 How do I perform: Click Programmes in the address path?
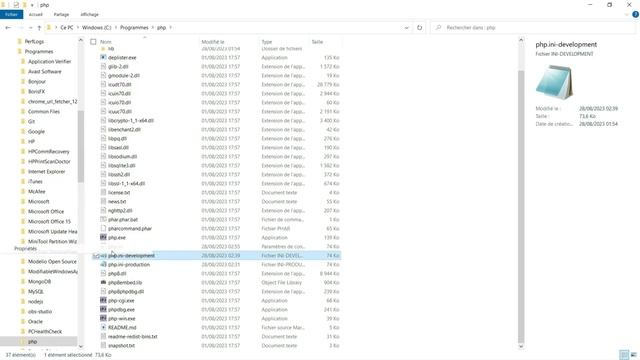[x=134, y=28]
